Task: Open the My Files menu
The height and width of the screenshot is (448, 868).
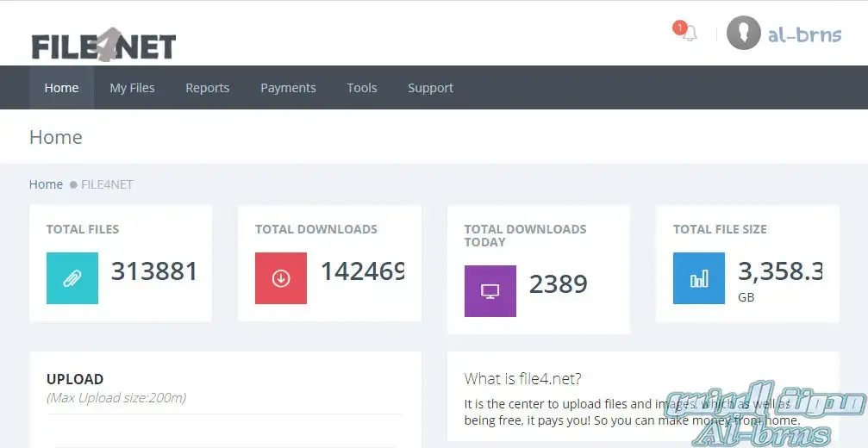Action: coord(132,87)
